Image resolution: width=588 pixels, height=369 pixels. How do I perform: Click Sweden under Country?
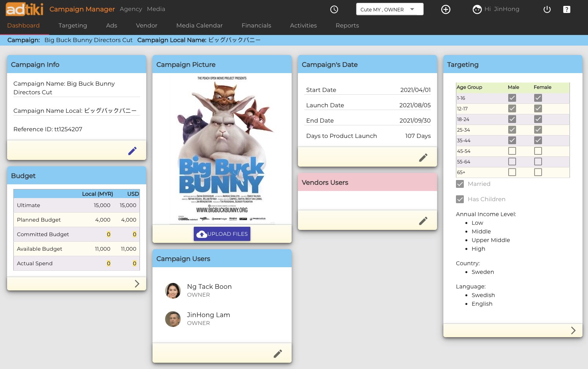pos(483,272)
